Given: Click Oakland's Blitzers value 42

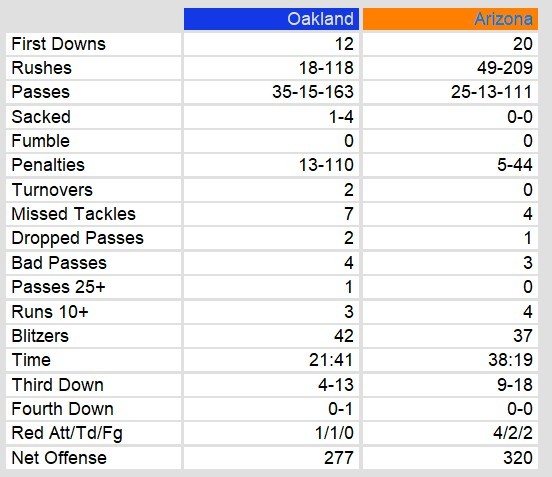Looking at the screenshot, I should click(x=344, y=335).
